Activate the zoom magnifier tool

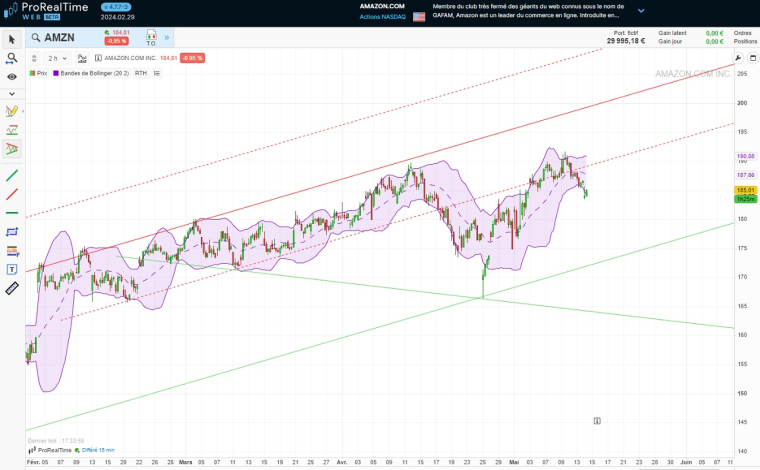[x=12, y=58]
